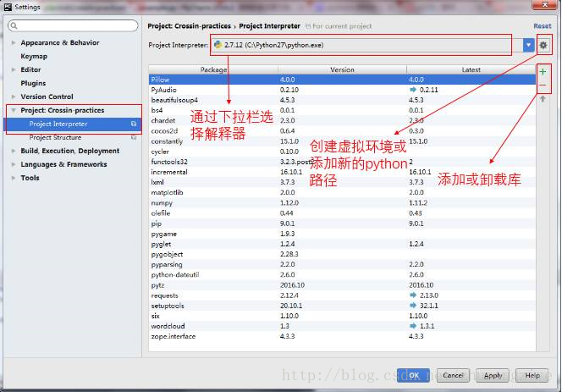Viewport: 562px width, 392px height.
Task: Select the wordcloud package row
Action: click(x=342, y=326)
